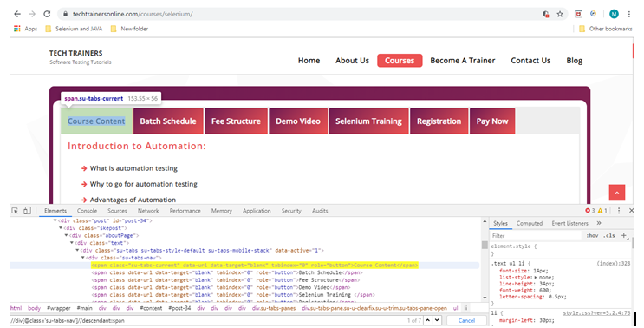Viewport: 644px width, 328px height.
Task: Open the Contact Us link
Action: coord(530,61)
